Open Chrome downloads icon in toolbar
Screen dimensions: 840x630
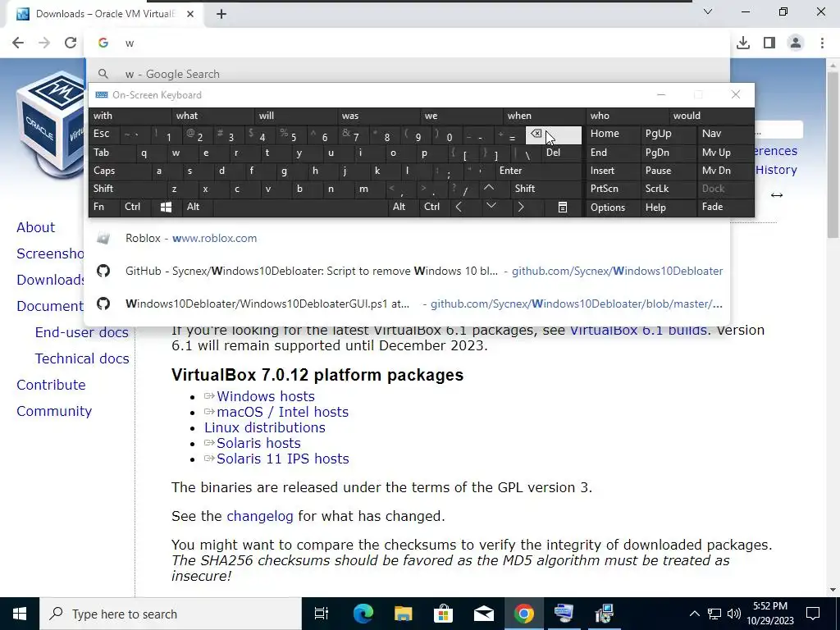click(743, 43)
